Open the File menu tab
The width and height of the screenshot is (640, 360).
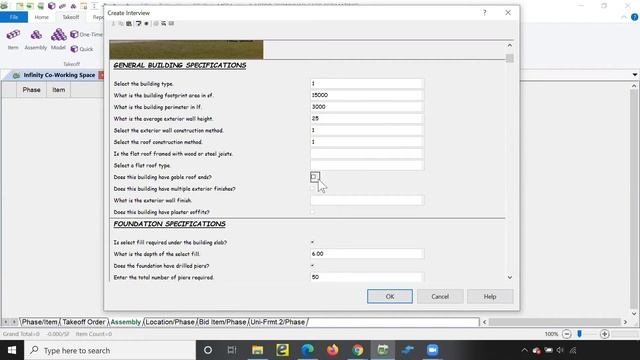pos(14,17)
